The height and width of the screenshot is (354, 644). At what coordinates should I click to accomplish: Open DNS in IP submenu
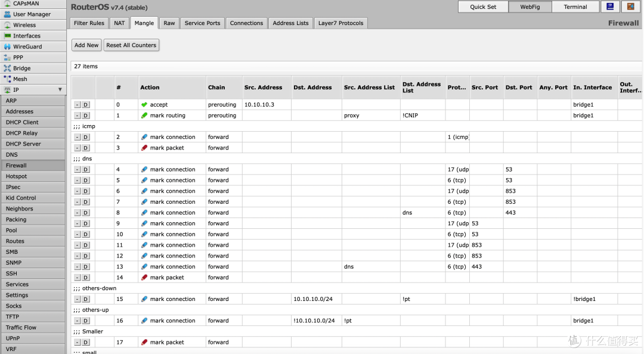coord(33,154)
